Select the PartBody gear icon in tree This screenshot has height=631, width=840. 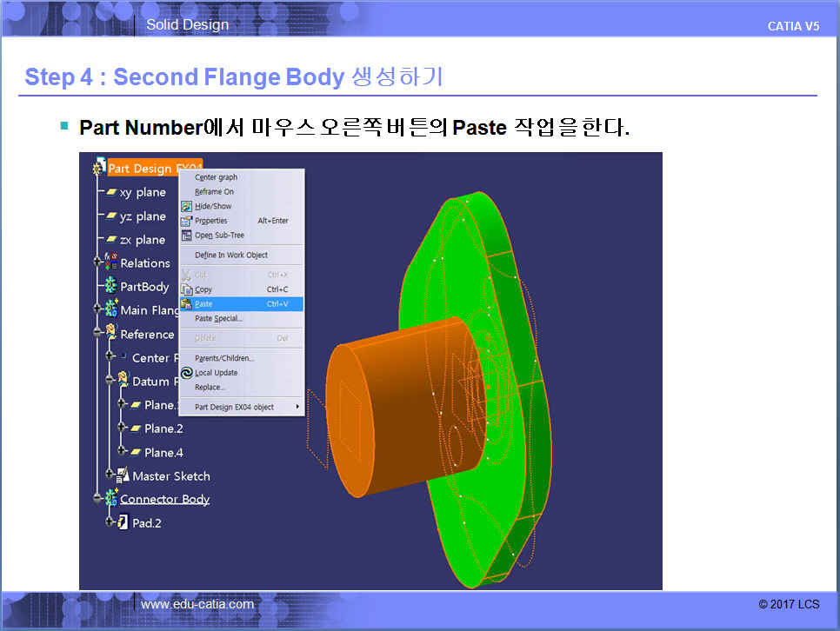[110, 286]
